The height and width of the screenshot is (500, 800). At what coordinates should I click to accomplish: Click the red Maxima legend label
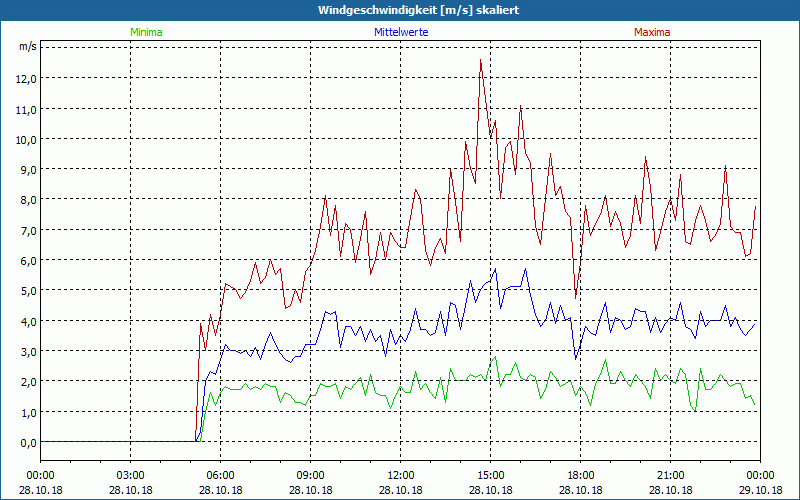click(x=652, y=32)
